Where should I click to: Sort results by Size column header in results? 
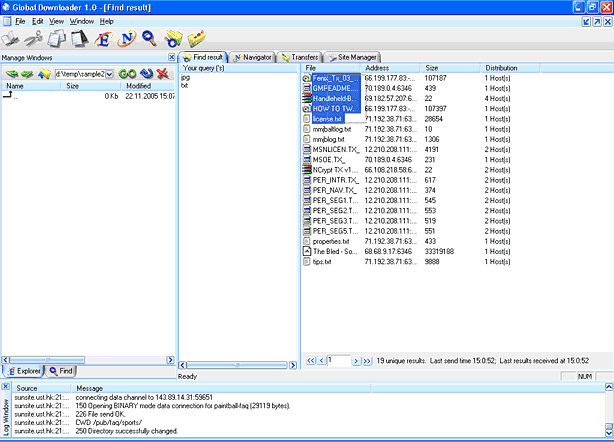(x=450, y=68)
